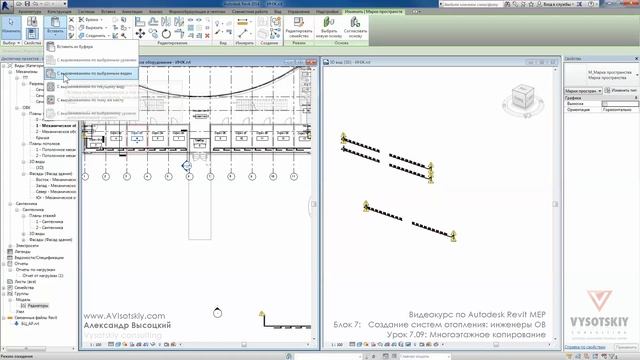Select '1 - Механическое' floor plan in browser
The image size is (640, 360).
pyautogui.click(x=56, y=126)
